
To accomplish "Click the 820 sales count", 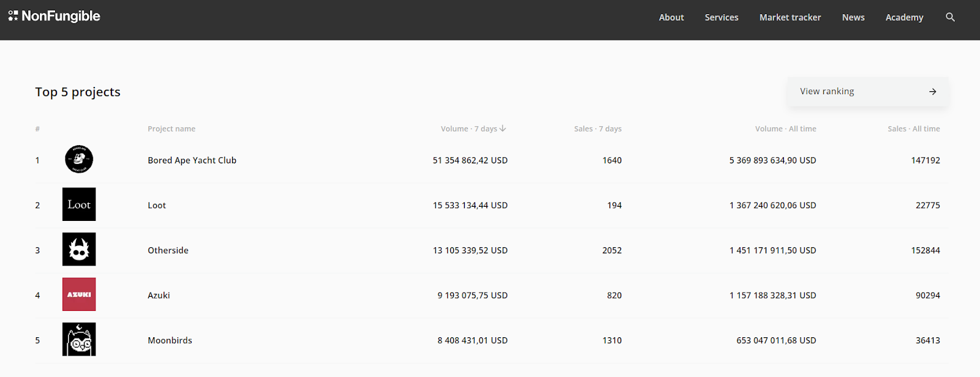I will tap(614, 295).
